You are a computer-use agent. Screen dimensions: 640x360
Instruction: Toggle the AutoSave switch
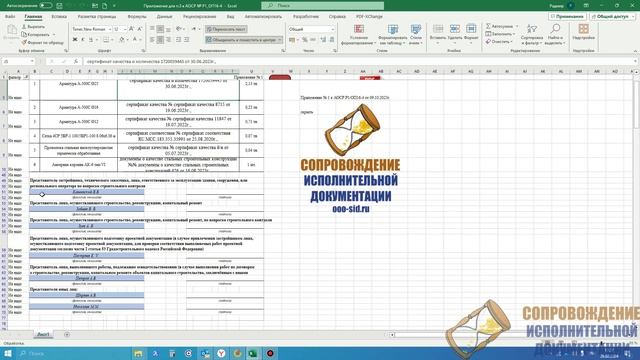point(46,6)
